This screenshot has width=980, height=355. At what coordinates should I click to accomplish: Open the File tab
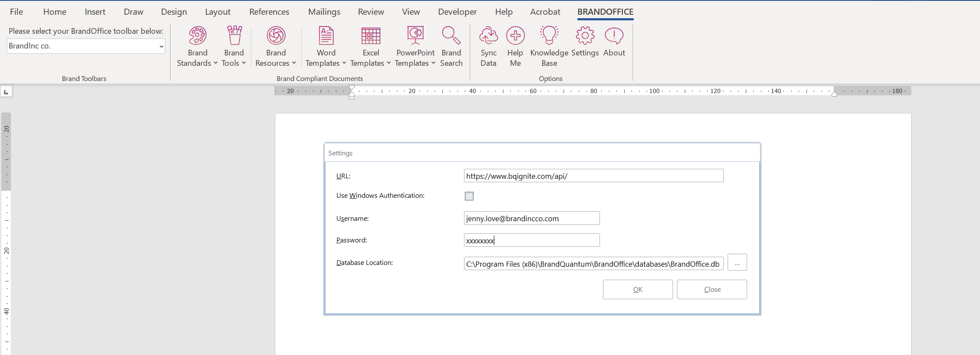pos(16,12)
